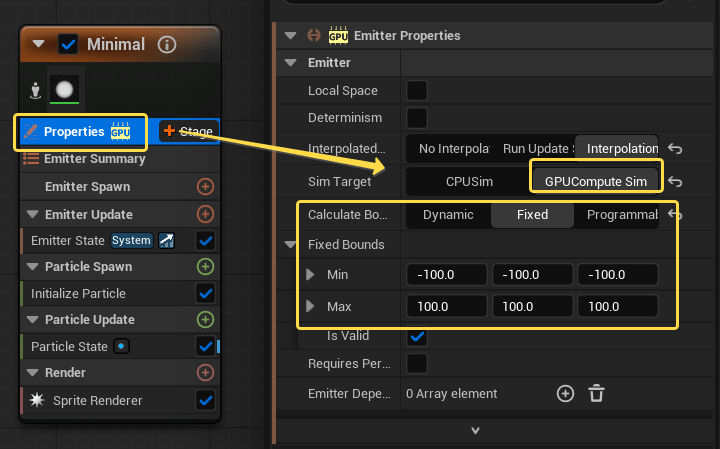Select Run Update Script interpolation option
Screen dimensions: 720x449
(533, 149)
